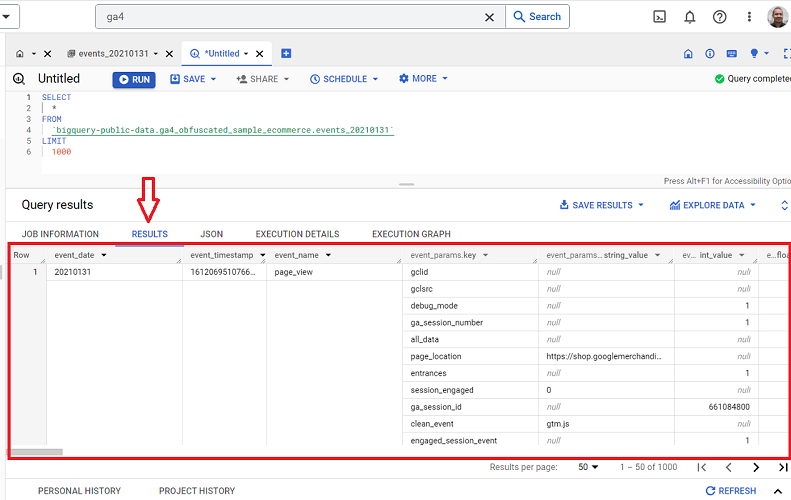Image resolution: width=791 pixels, height=500 pixels.
Task: Click the table name in the FROM clause
Action: (222, 130)
